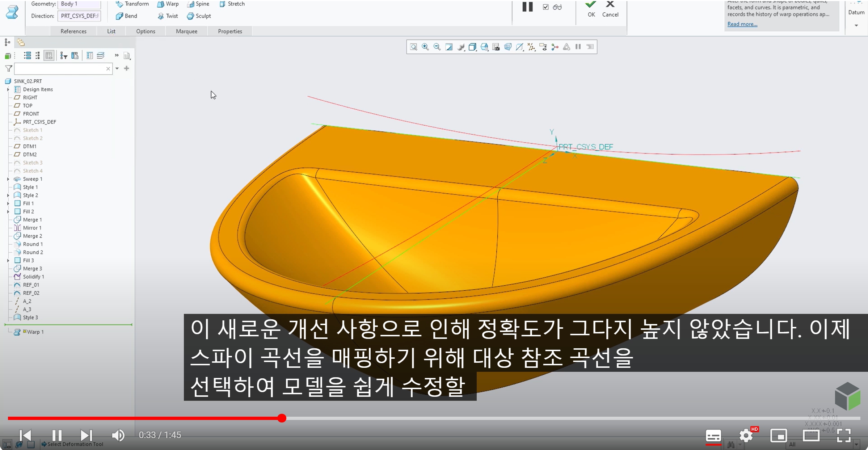Select the Twist deformation tool
This screenshot has height=450, width=868.
(168, 16)
